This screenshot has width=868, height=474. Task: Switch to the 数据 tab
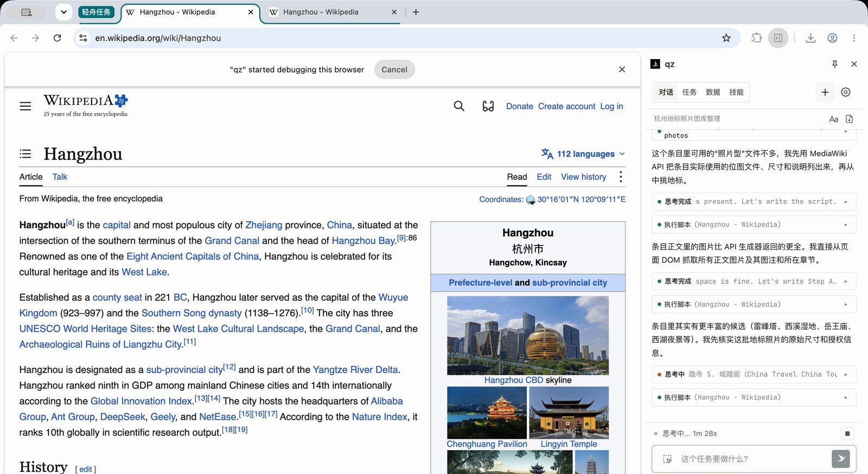click(713, 92)
